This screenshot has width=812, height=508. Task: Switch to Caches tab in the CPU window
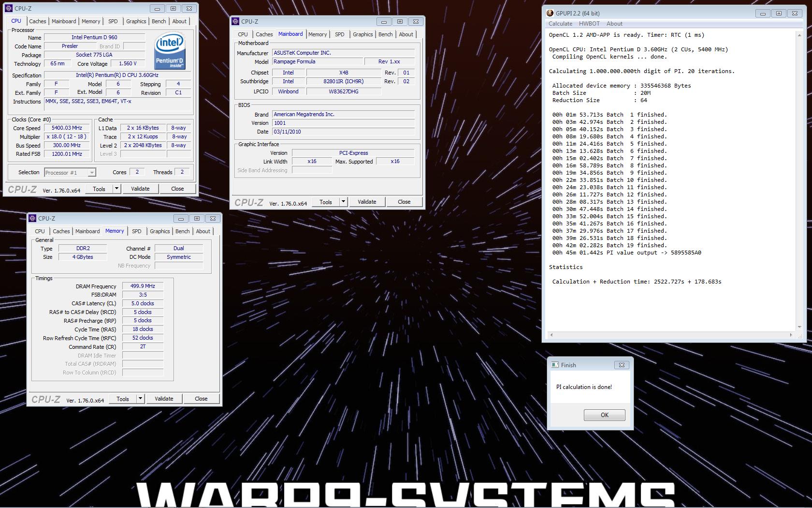pos(38,21)
